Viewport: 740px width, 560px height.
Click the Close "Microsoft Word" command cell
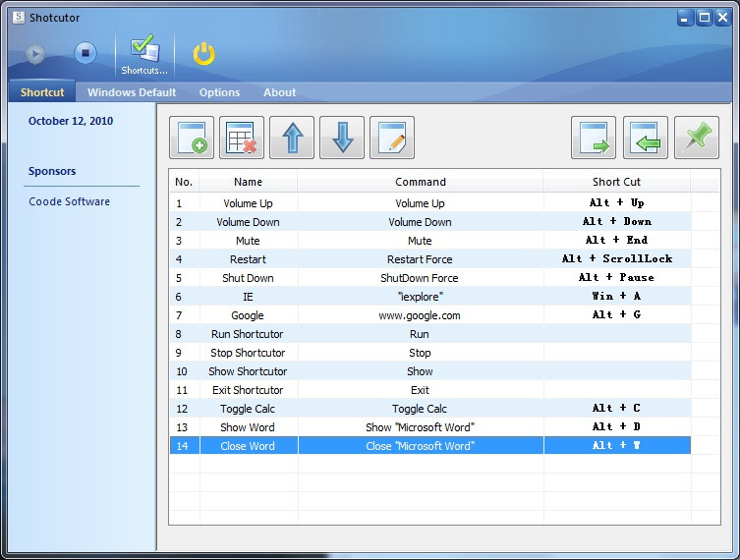click(x=421, y=446)
